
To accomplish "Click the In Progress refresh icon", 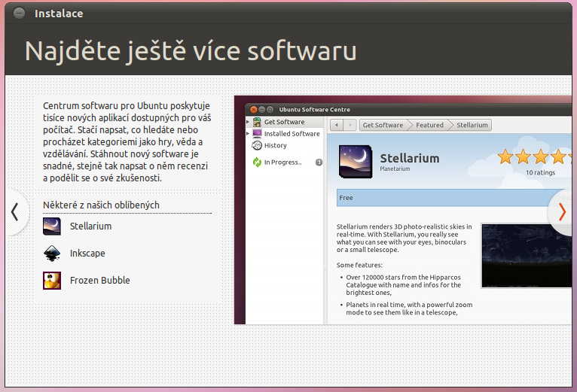I will [257, 163].
